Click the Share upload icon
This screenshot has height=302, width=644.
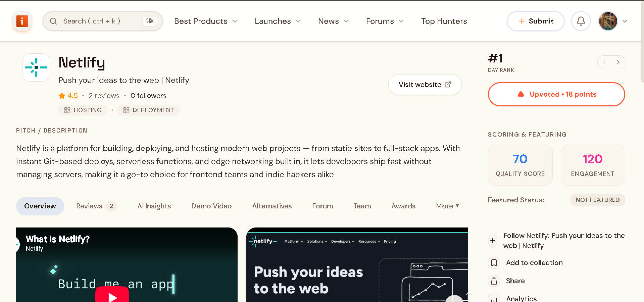[x=494, y=281]
